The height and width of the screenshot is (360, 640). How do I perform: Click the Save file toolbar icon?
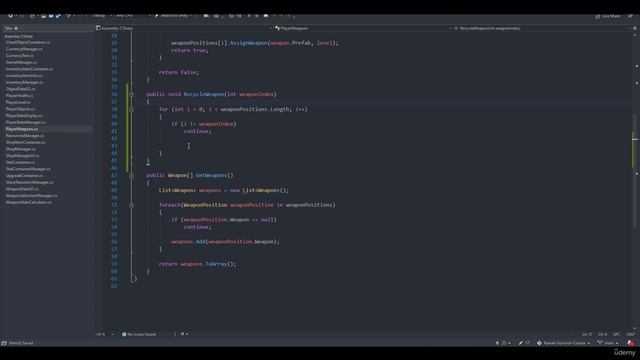pos(51,16)
